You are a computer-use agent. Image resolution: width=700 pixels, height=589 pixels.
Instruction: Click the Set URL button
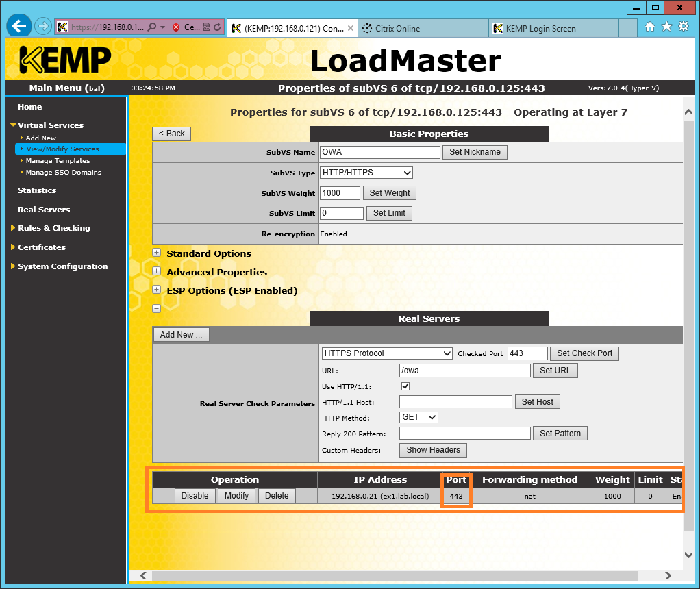click(x=555, y=371)
